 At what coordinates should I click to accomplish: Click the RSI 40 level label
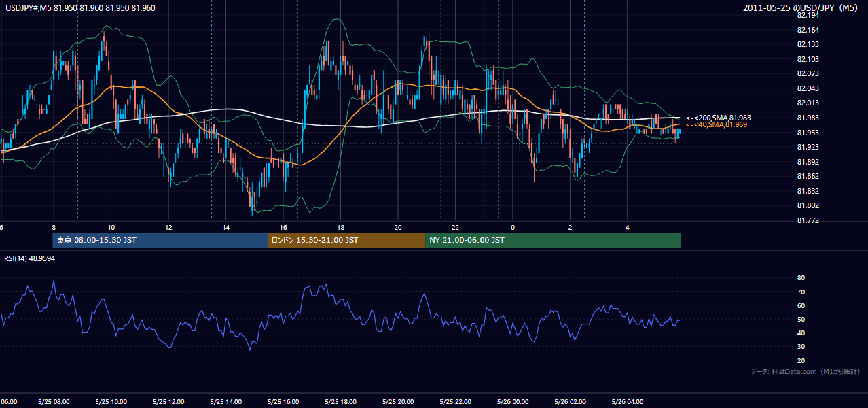(x=801, y=333)
